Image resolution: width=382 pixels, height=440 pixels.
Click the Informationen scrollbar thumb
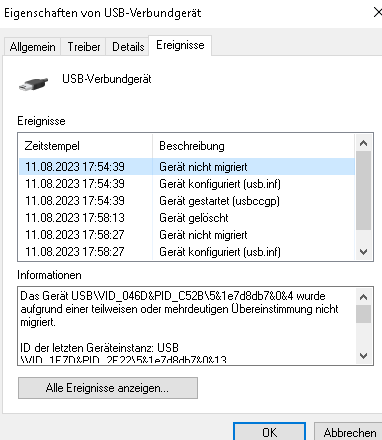click(363, 314)
